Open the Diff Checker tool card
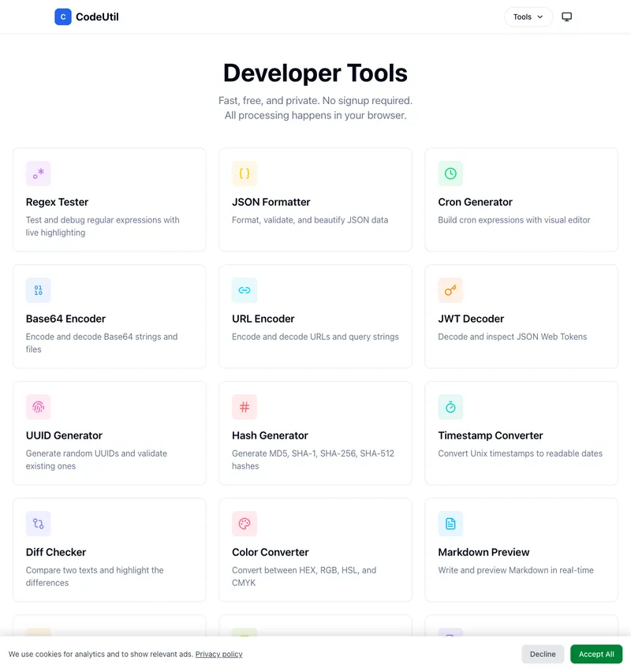631x672 pixels. (x=109, y=551)
